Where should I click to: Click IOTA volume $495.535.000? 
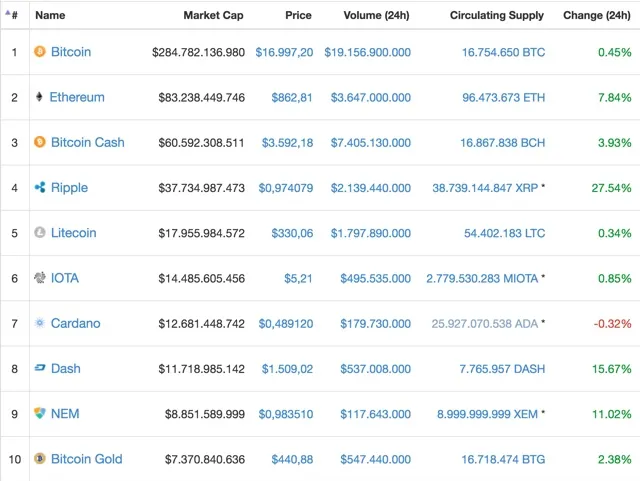click(376, 278)
